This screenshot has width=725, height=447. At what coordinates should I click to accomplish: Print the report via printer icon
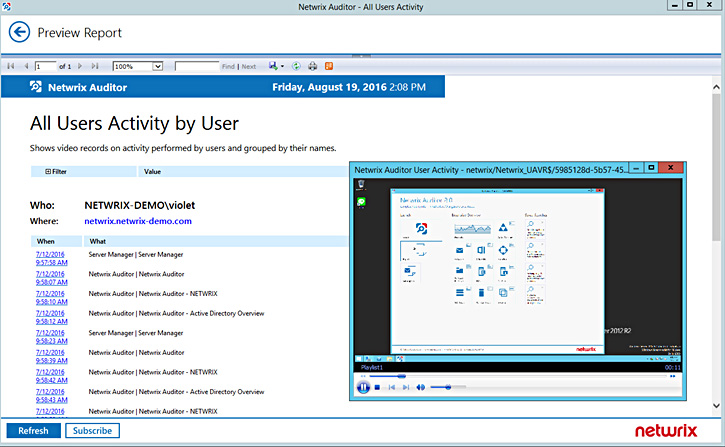(313, 66)
